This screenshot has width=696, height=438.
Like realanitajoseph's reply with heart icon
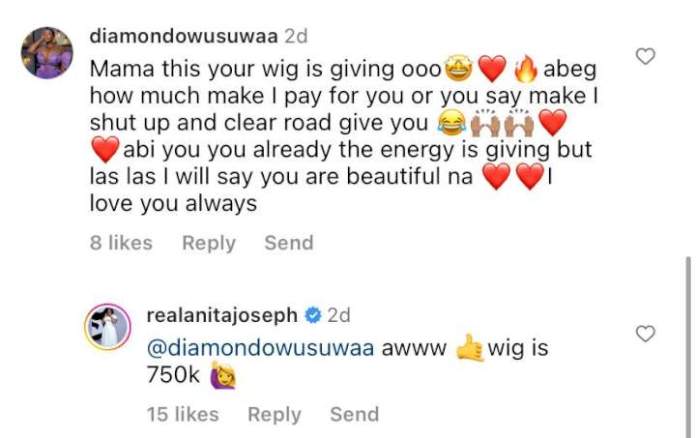coord(645,334)
